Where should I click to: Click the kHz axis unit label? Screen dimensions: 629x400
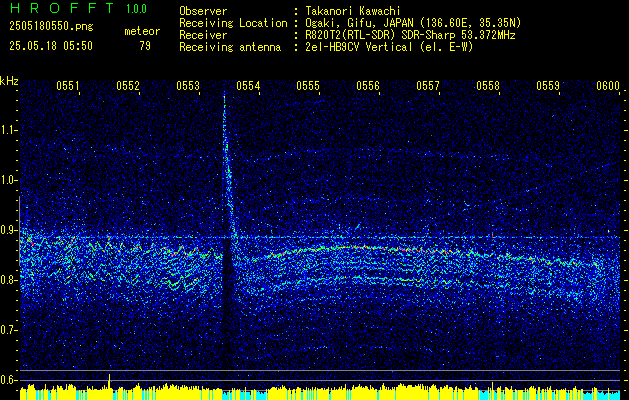(x=9, y=81)
